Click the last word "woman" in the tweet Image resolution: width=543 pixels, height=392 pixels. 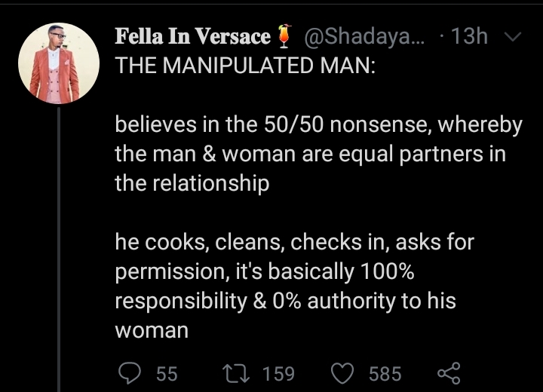(x=151, y=330)
